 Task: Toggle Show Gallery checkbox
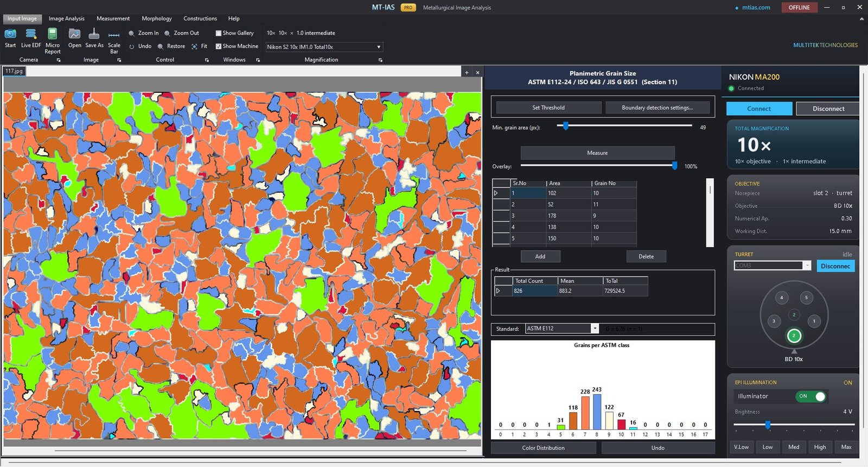219,33
